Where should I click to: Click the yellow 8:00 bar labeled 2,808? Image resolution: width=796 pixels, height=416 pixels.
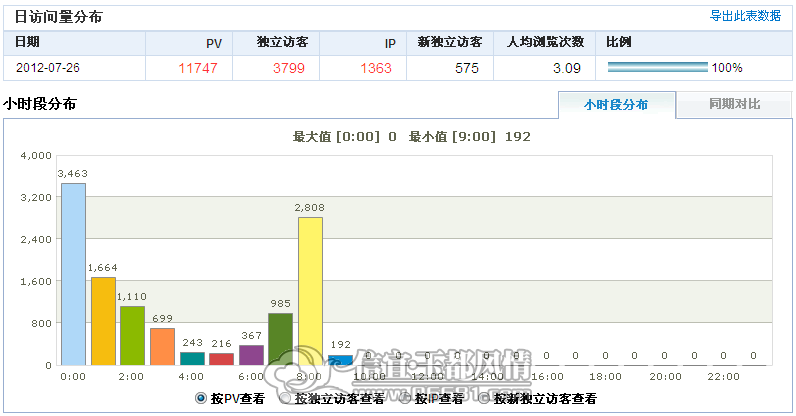(310, 291)
